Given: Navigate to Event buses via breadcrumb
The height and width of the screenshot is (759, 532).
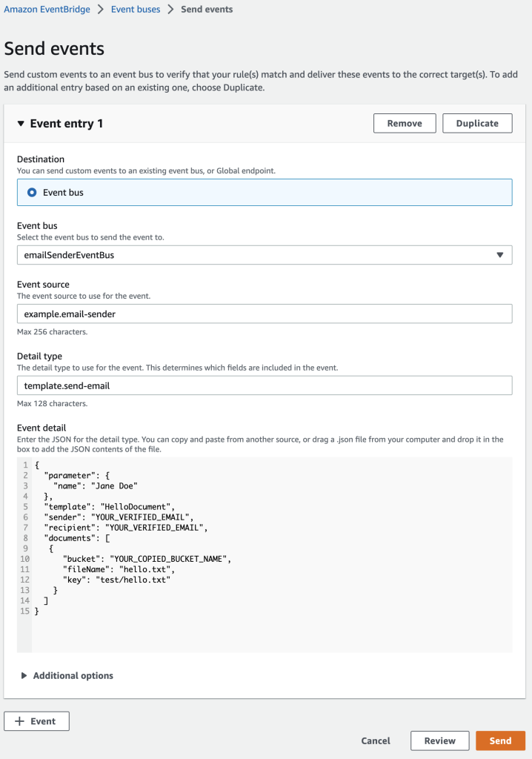Looking at the screenshot, I should pyautogui.click(x=135, y=9).
